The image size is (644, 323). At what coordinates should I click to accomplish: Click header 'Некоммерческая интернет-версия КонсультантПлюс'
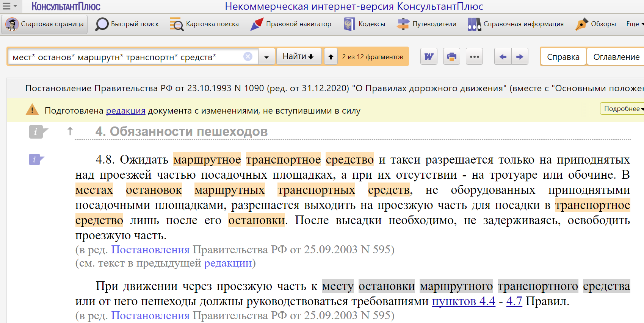coord(354,6)
